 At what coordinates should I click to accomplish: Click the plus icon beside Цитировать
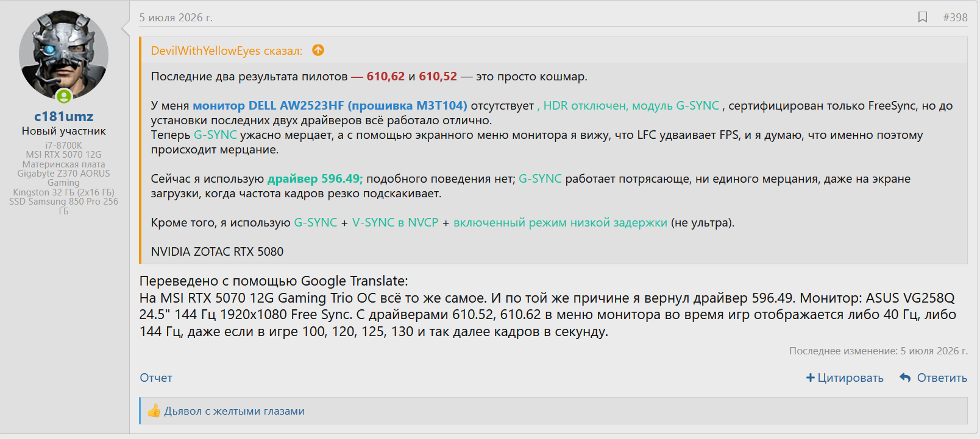coord(811,378)
